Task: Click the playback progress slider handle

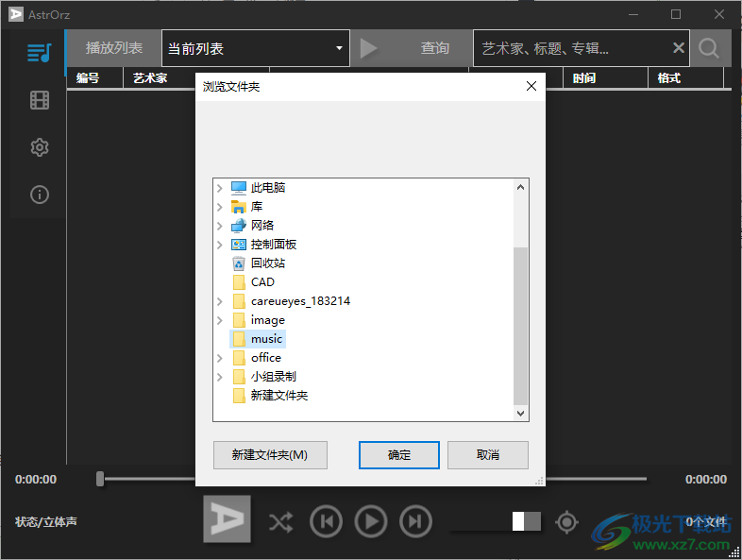Action: pos(100,479)
